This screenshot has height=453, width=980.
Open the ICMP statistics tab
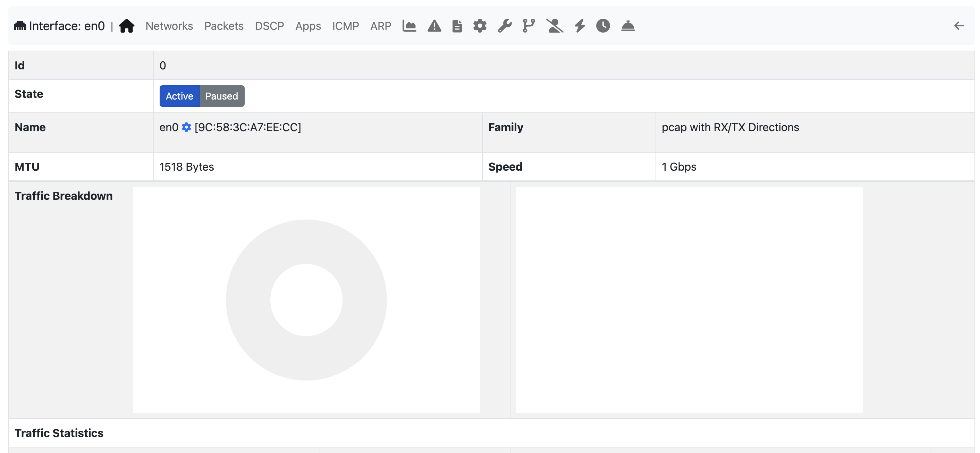[345, 26]
